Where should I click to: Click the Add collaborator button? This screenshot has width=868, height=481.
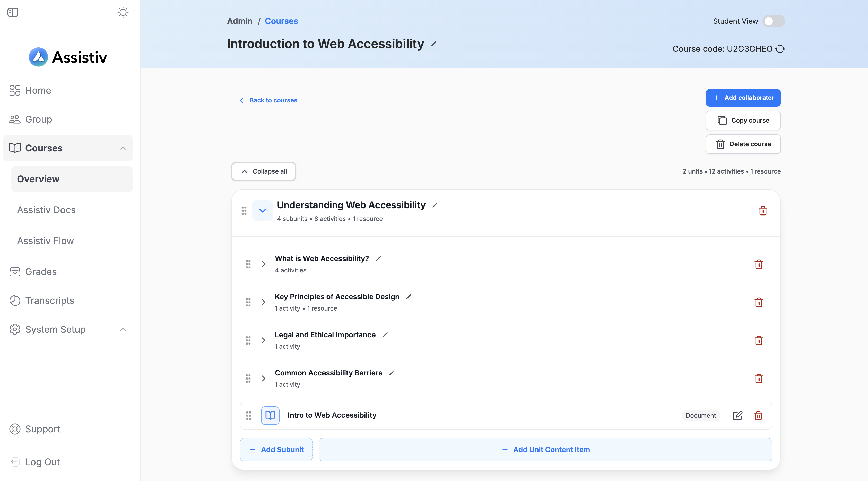pos(743,98)
